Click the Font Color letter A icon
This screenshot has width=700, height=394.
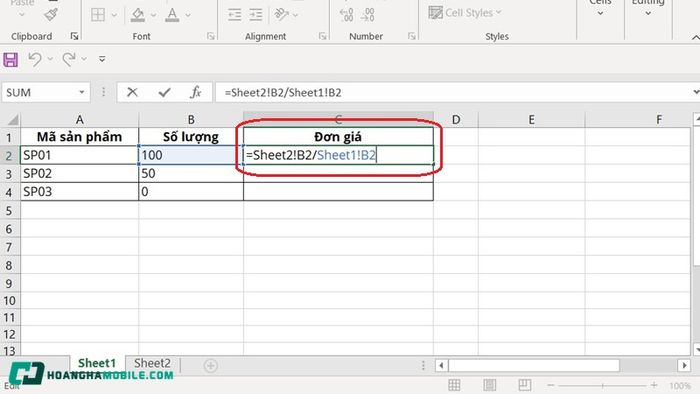click(x=172, y=15)
